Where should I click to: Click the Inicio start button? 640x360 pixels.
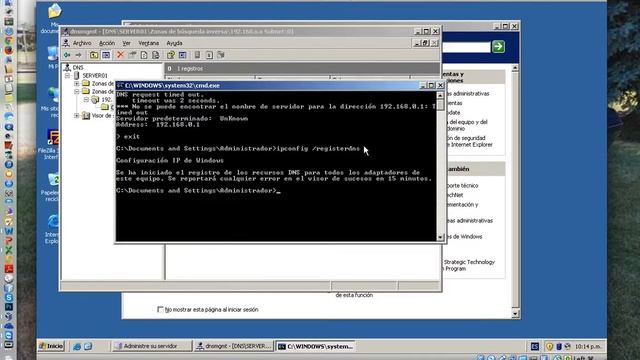51,346
